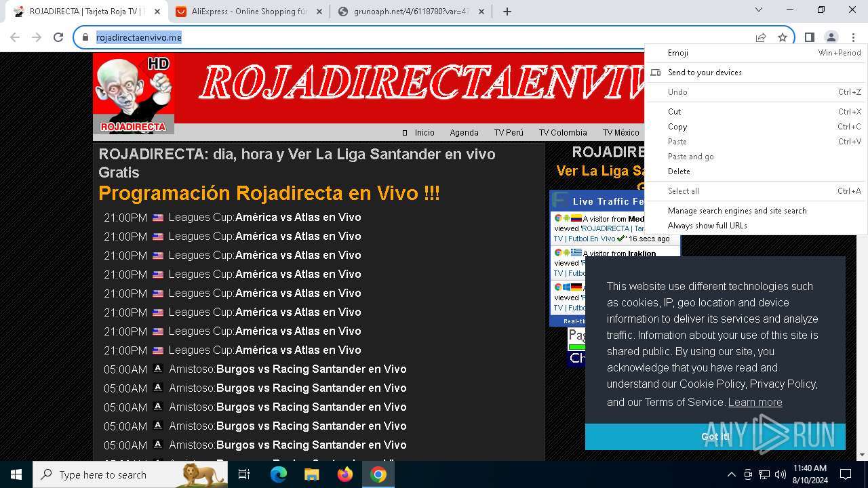Click the forward navigation arrow
The image size is (868, 488).
tap(37, 37)
